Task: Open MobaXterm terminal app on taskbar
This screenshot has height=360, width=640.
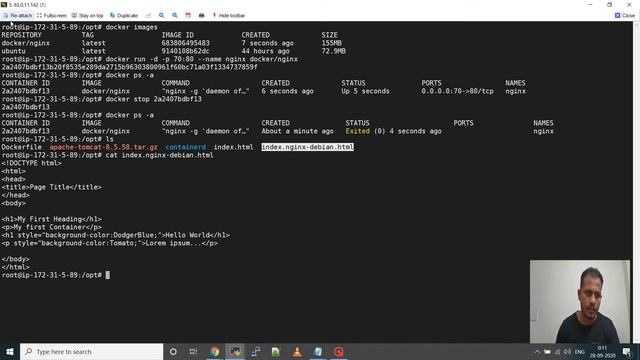Action: (235, 351)
